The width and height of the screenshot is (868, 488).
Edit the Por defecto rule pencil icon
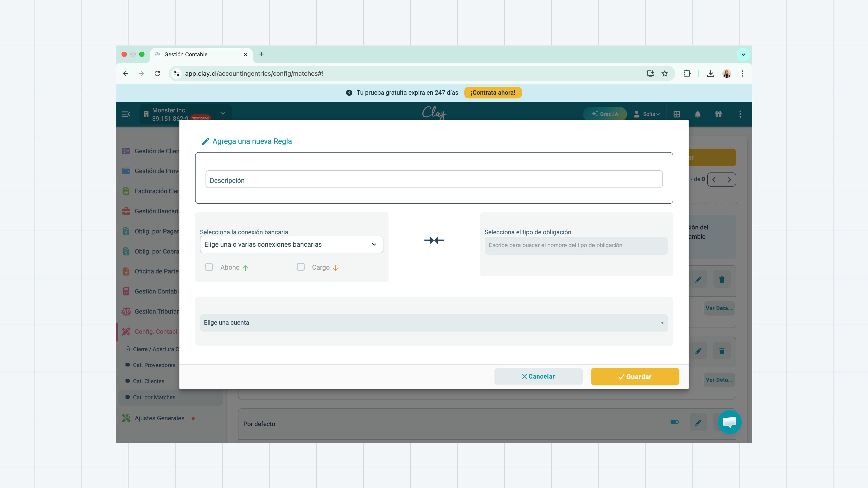pos(698,422)
